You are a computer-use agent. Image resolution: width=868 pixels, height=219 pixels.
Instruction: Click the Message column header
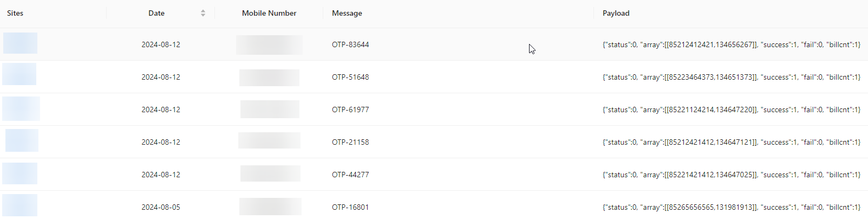pos(347,13)
